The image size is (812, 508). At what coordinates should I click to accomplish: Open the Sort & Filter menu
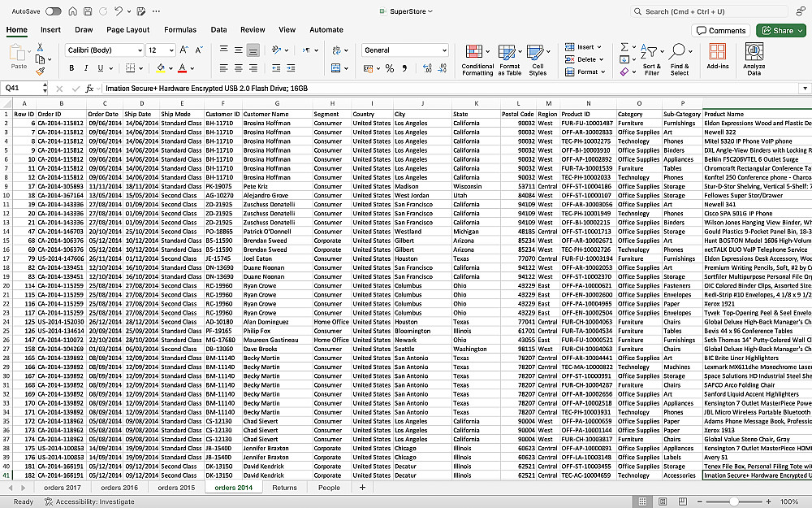pos(651,60)
